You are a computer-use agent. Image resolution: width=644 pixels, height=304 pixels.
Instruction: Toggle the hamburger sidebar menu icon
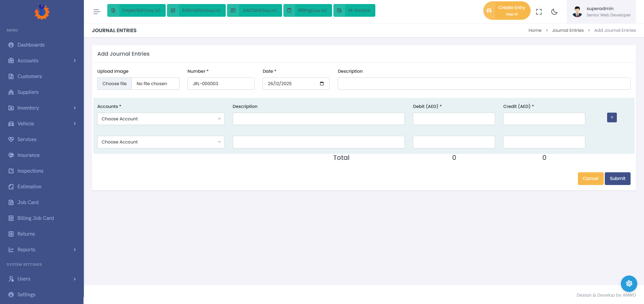pyautogui.click(x=97, y=12)
